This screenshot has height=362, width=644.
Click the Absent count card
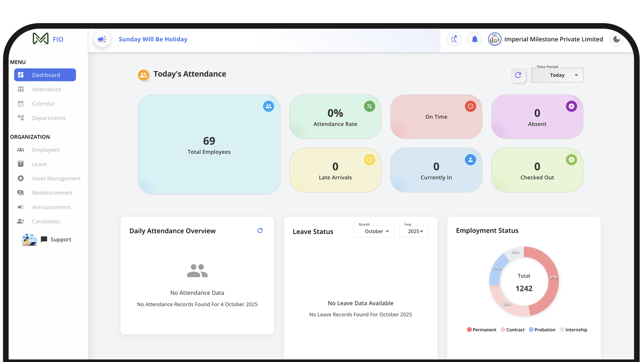click(x=537, y=117)
